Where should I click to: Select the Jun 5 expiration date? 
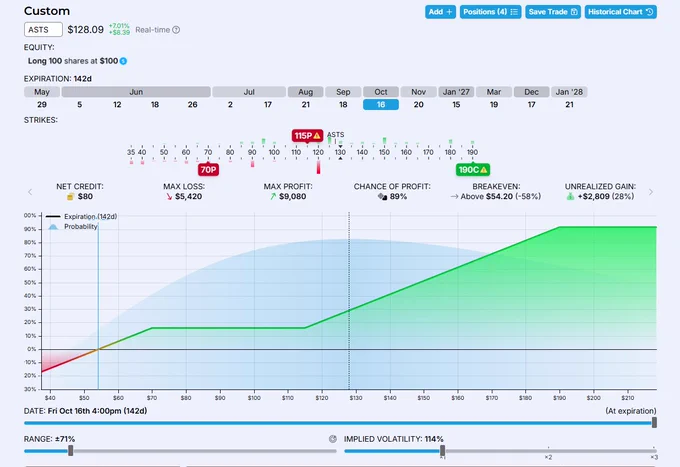tap(79, 105)
